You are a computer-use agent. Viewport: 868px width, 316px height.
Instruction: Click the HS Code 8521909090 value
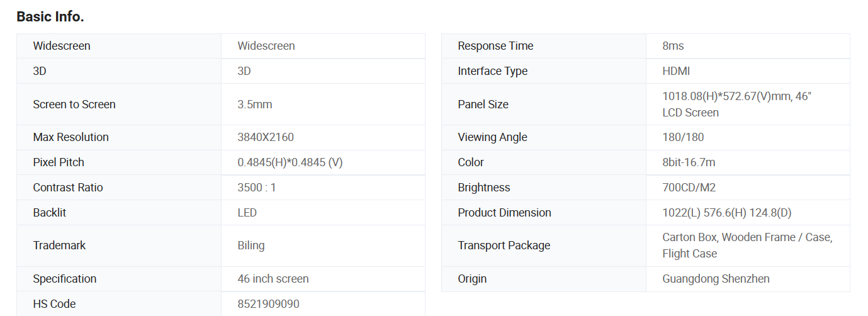coord(269,304)
